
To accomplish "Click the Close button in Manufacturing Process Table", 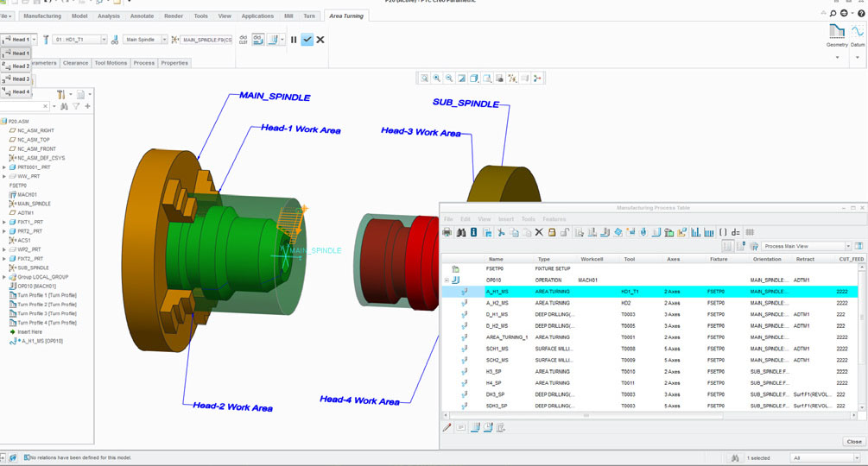I will [x=854, y=441].
